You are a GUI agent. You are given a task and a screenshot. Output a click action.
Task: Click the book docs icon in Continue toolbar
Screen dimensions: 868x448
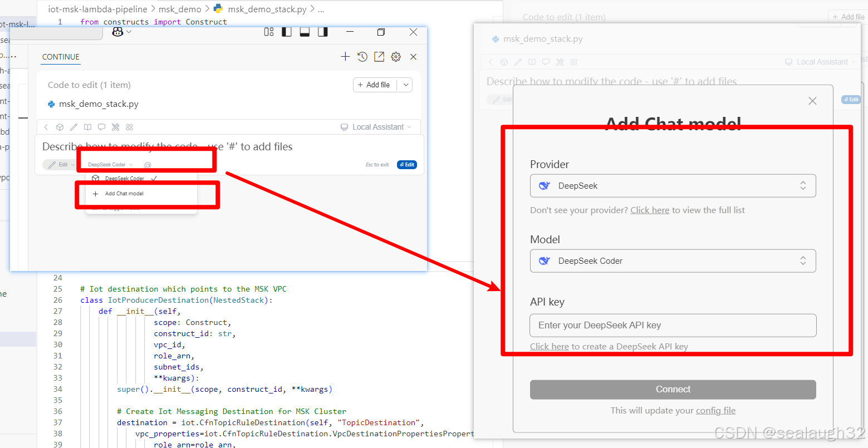point(87,127)
